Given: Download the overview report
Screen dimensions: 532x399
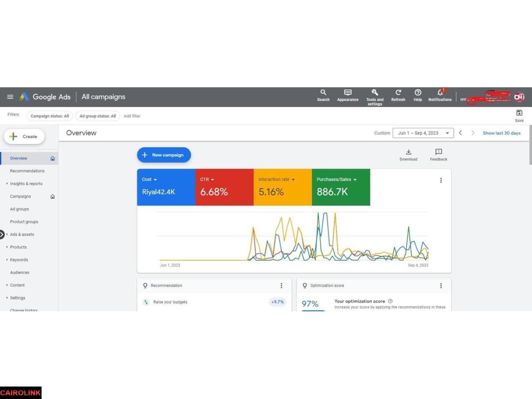Looking at the screenshot, I should 408,153.
